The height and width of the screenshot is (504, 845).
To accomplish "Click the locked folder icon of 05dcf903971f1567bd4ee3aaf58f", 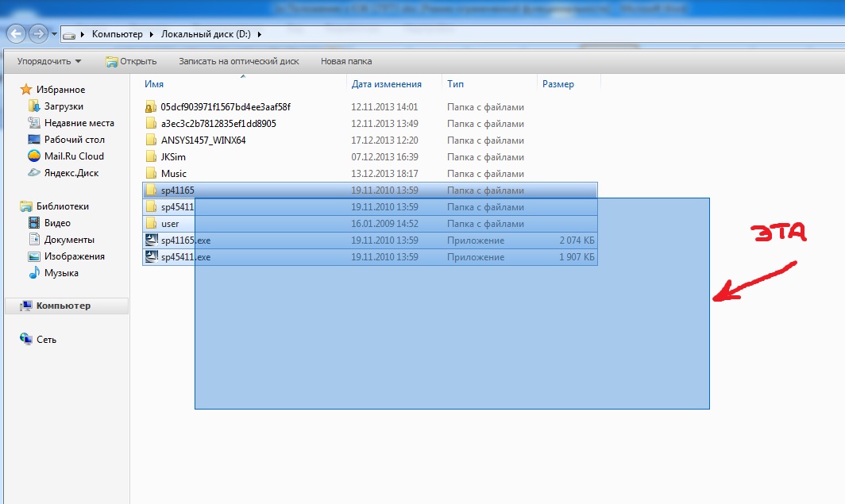I will (151, 106).
